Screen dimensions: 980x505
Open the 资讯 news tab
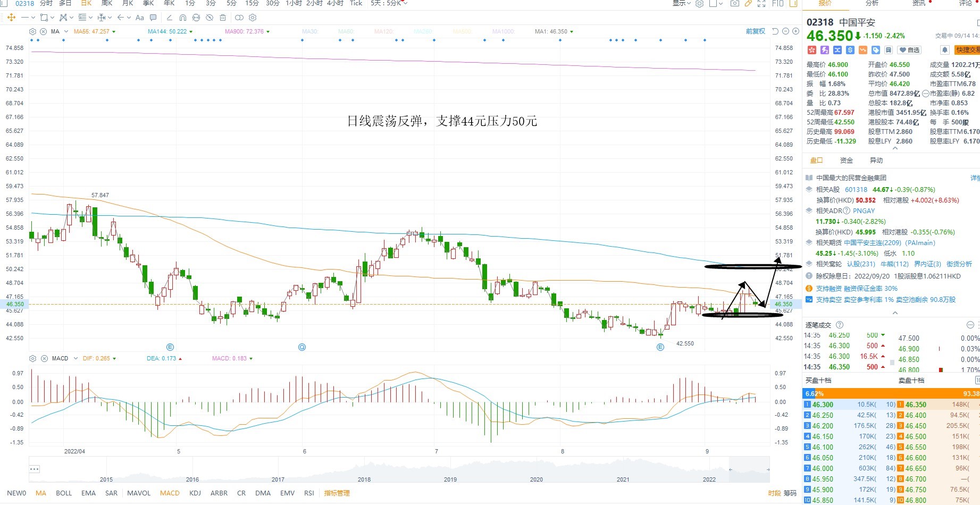pyautogui.click(x=919, y=3)
